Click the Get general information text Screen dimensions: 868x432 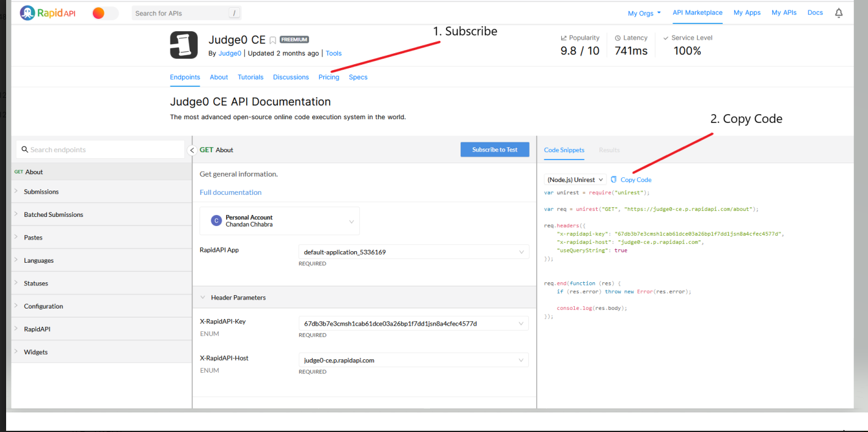point(239,174)
